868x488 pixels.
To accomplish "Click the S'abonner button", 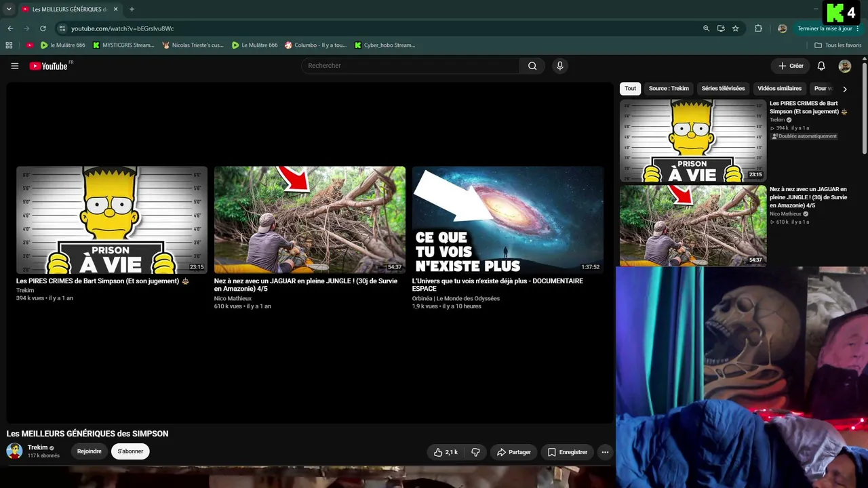I will tap(130, 451).
